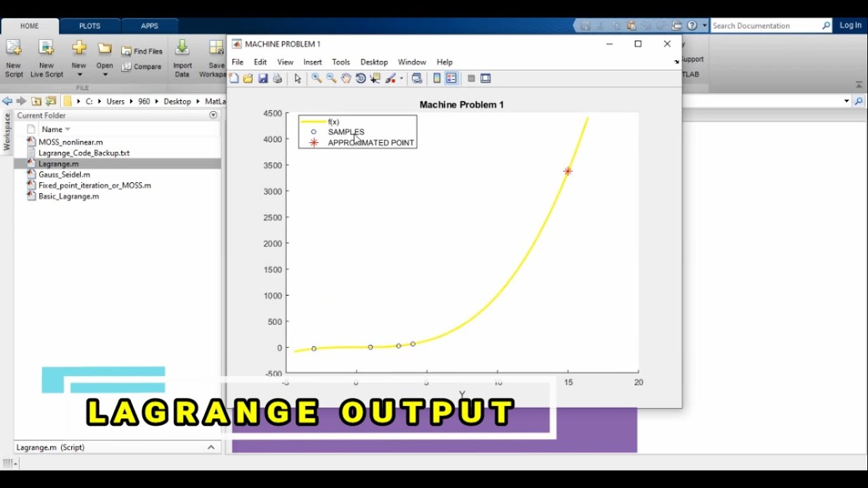Select the Workspace side tab
868x488 pixels.
7,131
